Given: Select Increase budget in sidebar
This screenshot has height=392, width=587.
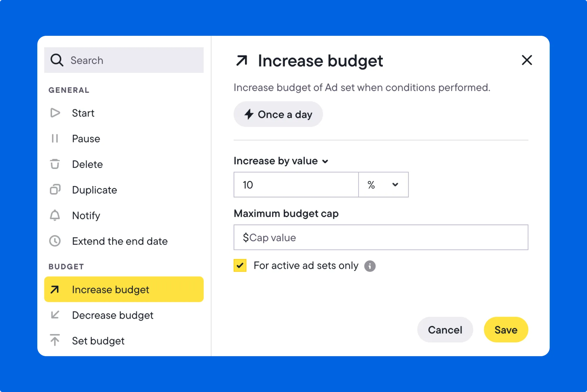Looking at the screenshot, I should click(x=124, y=289).
